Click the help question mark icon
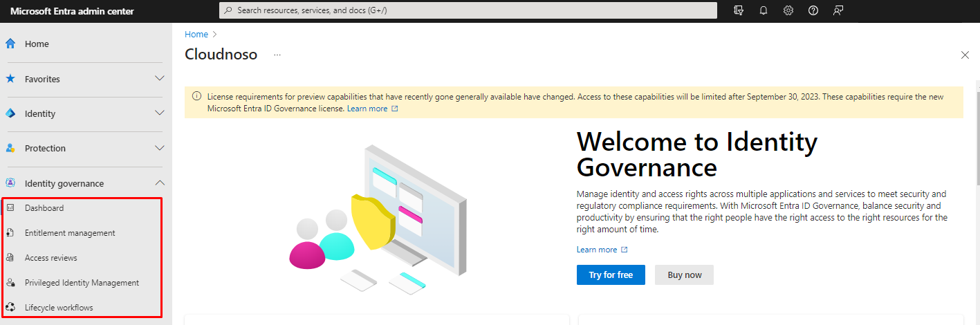Screen dimensions: 980x325 point(813,10)
